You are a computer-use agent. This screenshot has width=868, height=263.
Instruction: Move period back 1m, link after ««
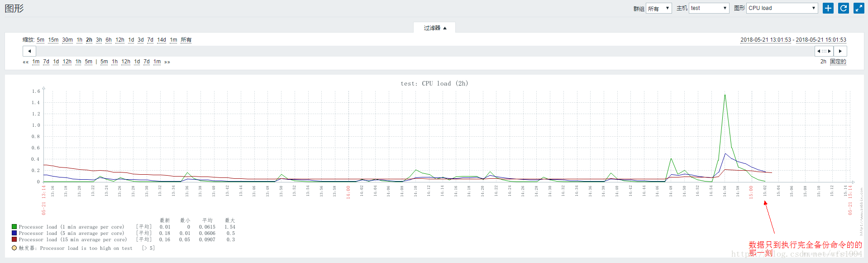tap(36, 62)
